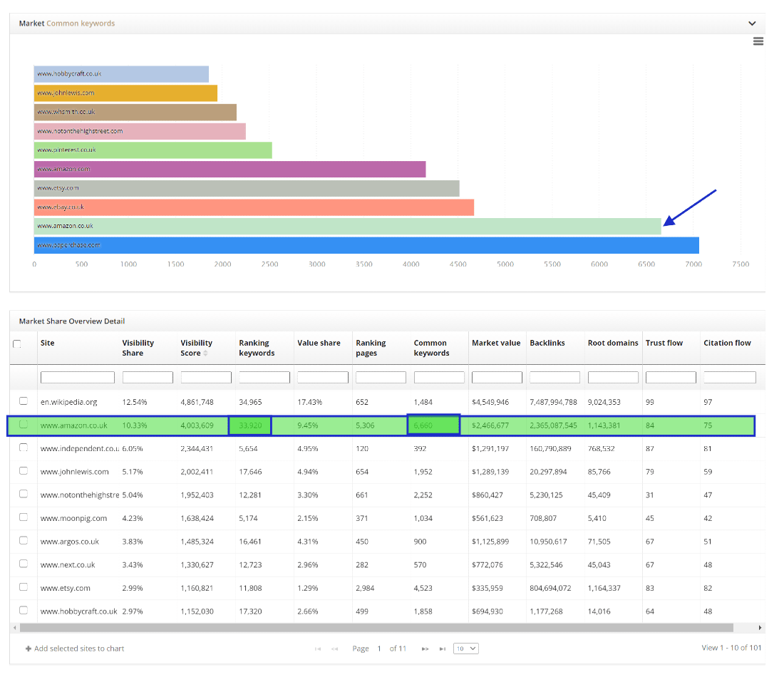Viewport: 784px width, 682px height.
Task: Check the www.next.co.uk row checkbox
Action: [24, 564]
